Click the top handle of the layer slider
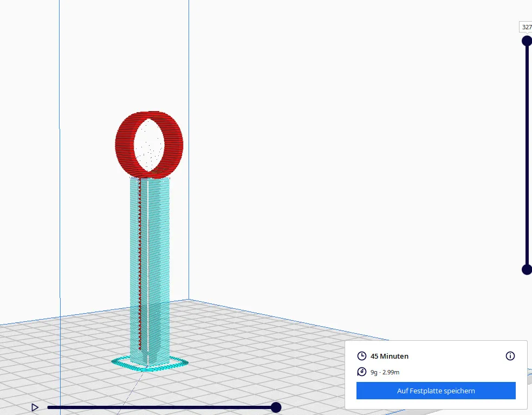Screen dimensions: 532x415 pyautogui.click(x=526, y=41)
